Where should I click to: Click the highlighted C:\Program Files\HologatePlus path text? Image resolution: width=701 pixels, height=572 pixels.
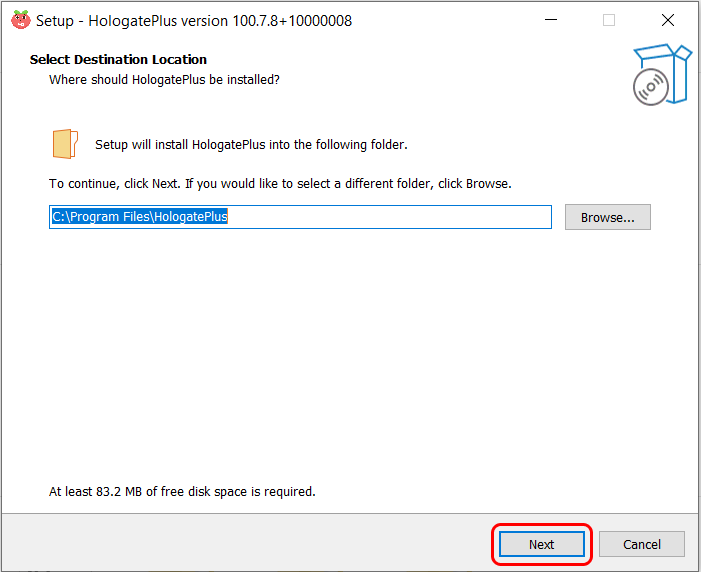[140, 216]
